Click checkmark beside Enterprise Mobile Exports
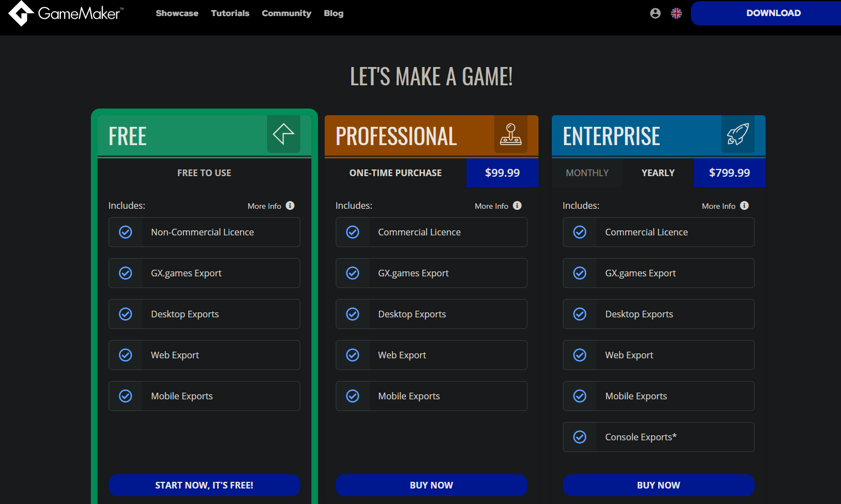The height and width of the screenshot is (504, 841). tap(580, 396)
